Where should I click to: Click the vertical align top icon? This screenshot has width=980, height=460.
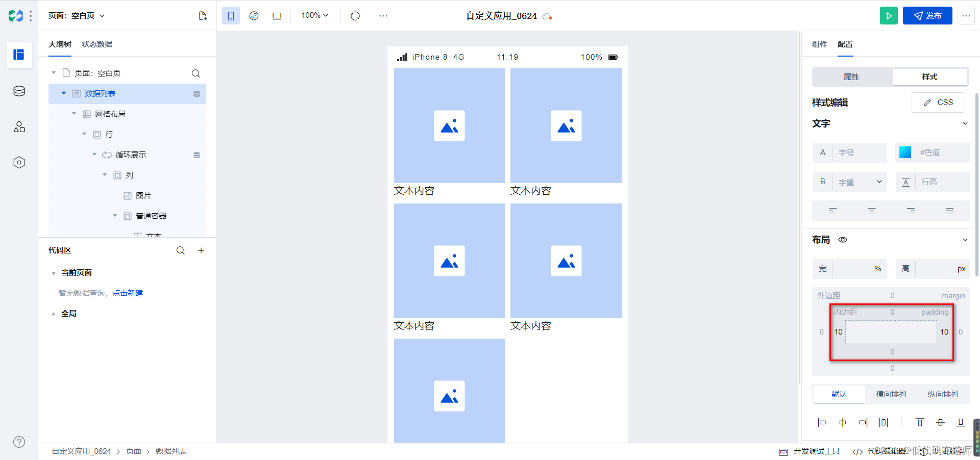point(920,422)
